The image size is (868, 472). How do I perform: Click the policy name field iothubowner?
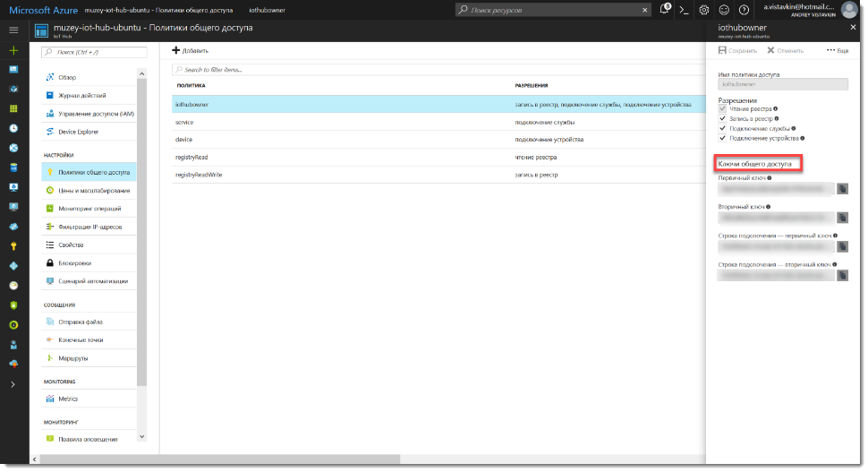tap(783, 84)
